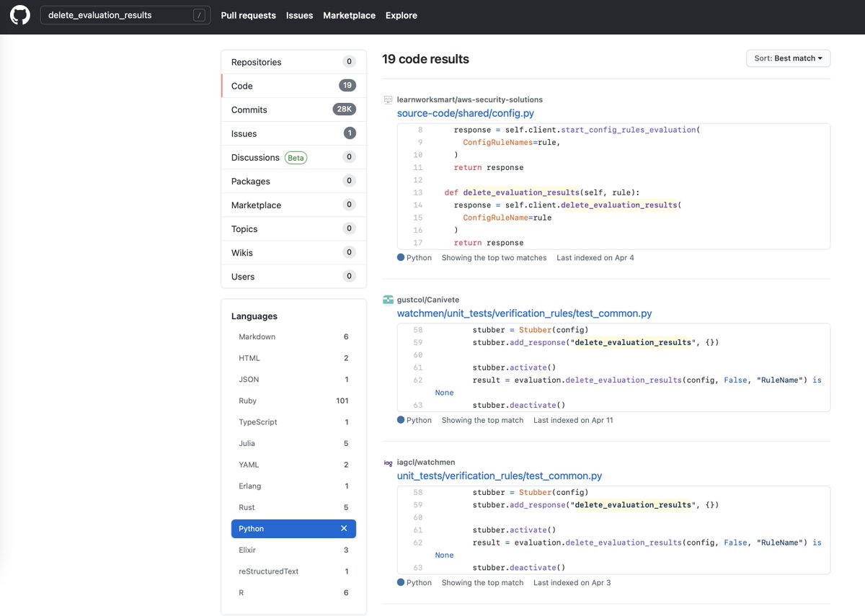Screen dimensions: 865x616
Task: Filter by Rust language
Action: coord(293,507)
